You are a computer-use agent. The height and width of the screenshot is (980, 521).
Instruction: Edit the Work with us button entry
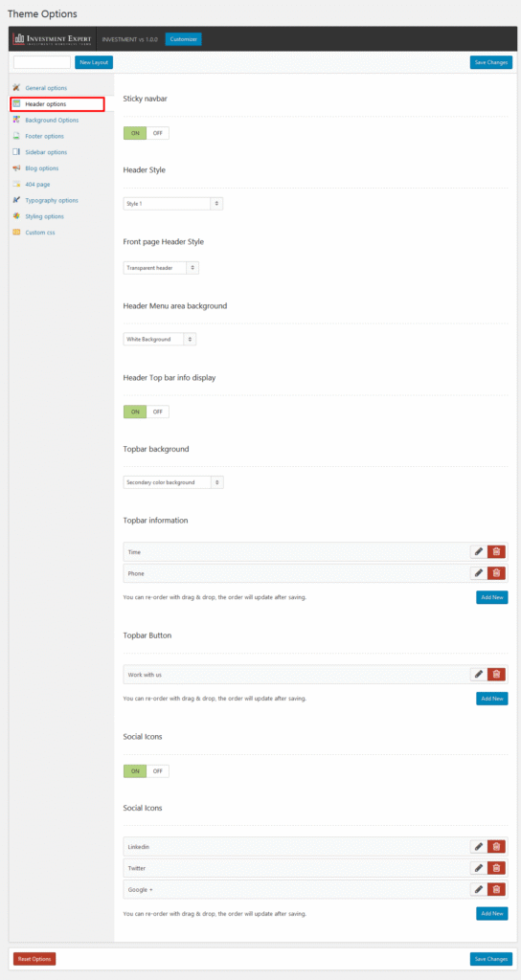[x=479, y=674]
